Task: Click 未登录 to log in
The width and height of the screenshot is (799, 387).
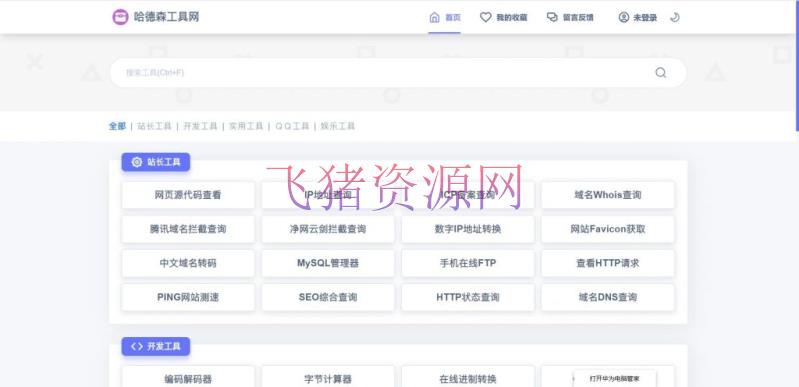Action: coord(637,17)
